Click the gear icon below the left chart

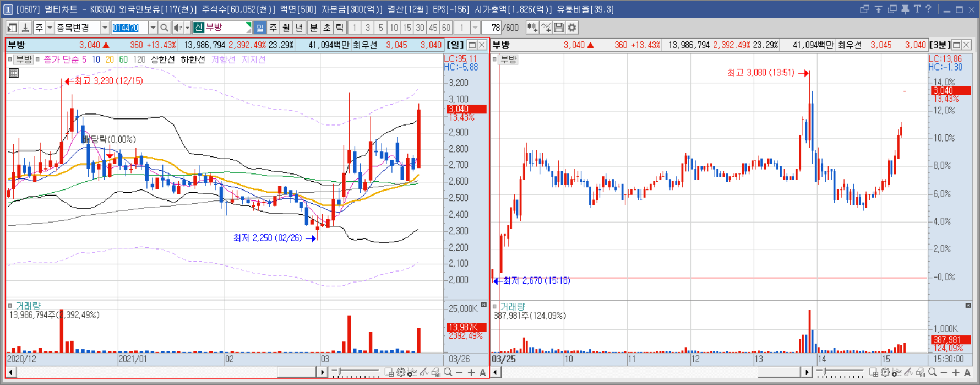[x=401, y=373]
